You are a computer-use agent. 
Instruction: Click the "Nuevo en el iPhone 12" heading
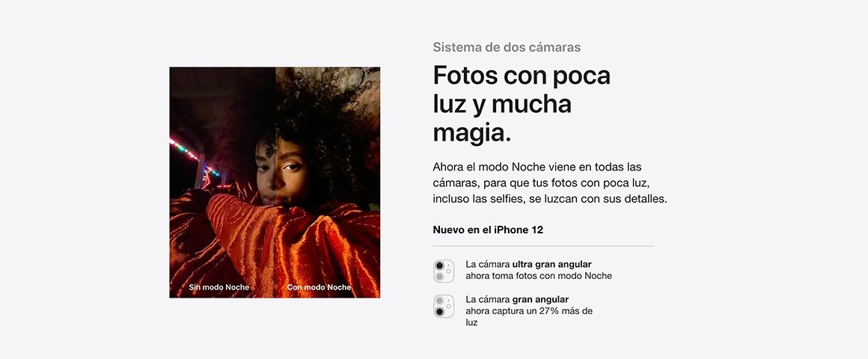(488, 230)
